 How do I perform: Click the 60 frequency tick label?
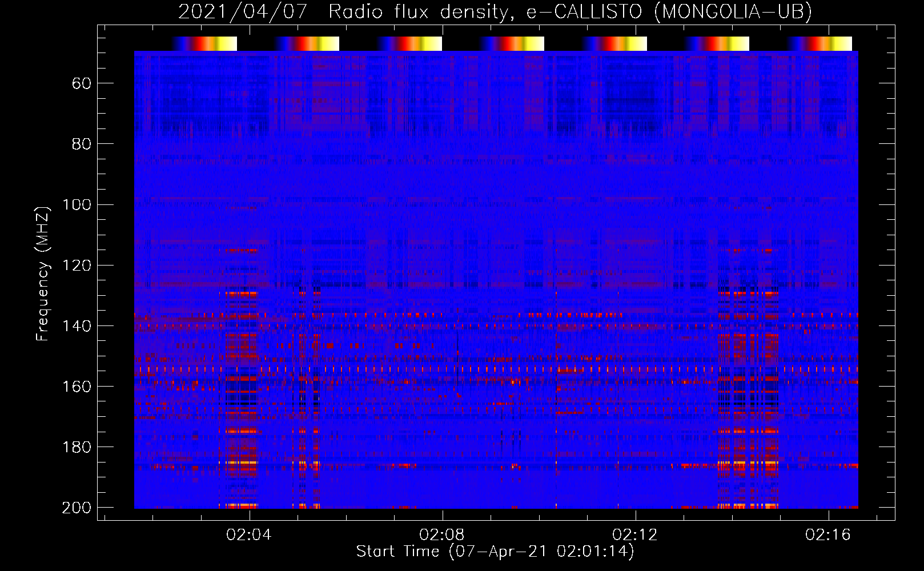pyautogui.click(x=82, y=83)
